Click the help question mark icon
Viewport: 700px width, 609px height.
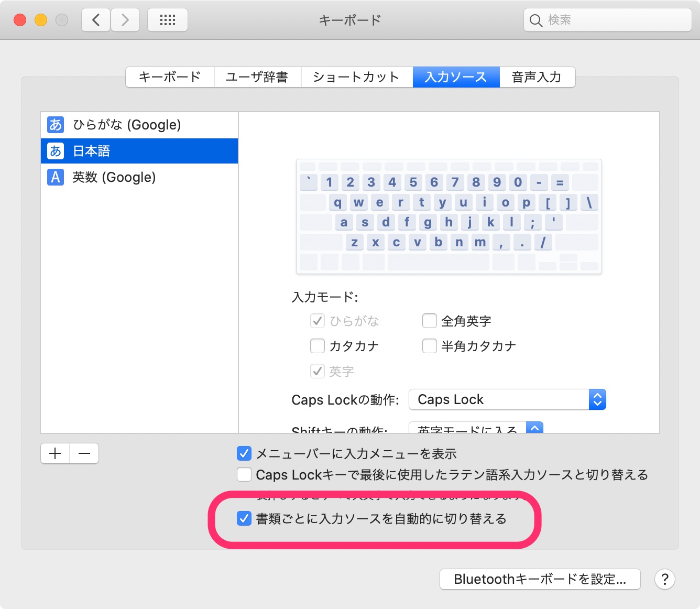pyautogui.click(x=664, y=580)
